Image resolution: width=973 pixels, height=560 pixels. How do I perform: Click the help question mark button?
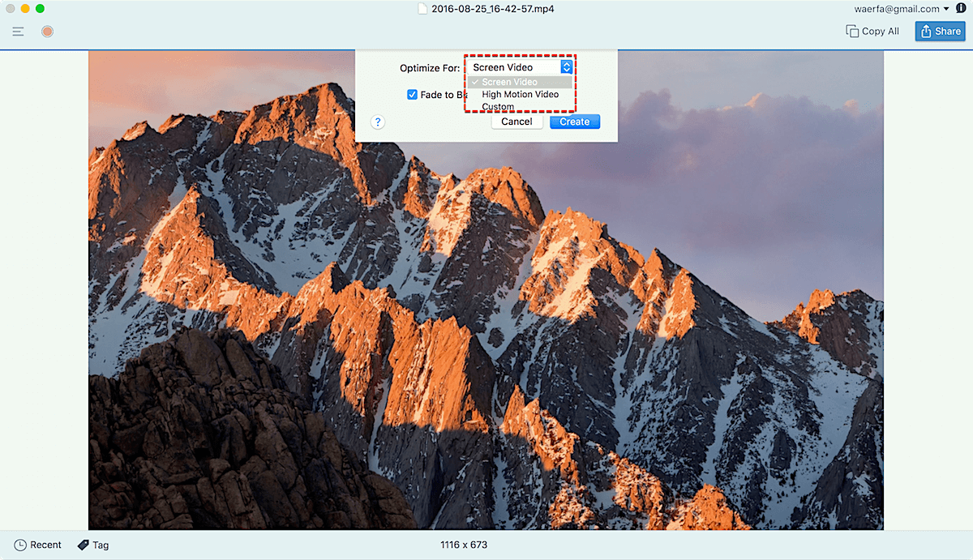[377, 122]
